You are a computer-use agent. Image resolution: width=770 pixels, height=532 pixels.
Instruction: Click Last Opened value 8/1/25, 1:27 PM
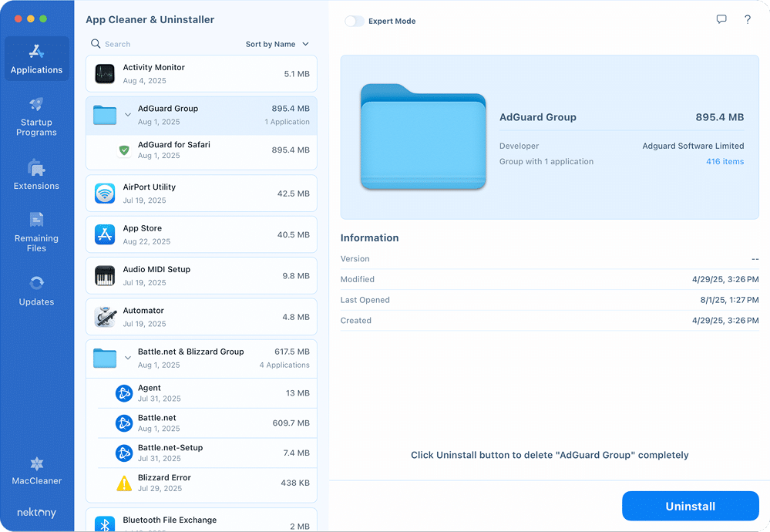point(729,300)
